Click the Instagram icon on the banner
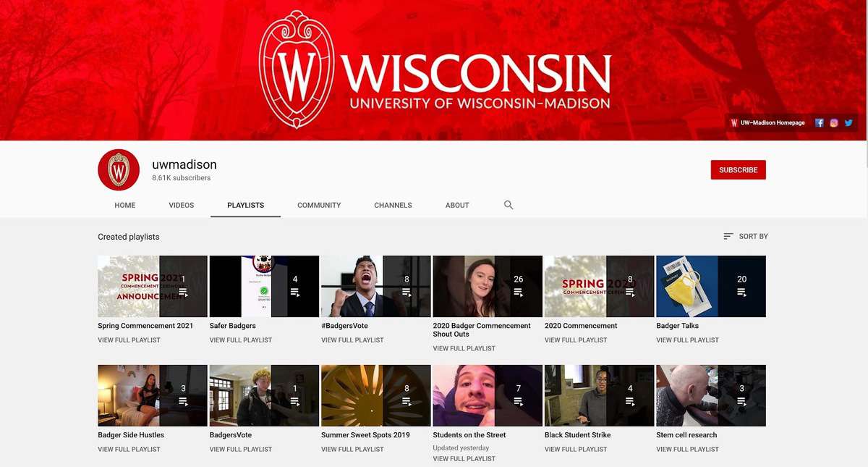 (x=833, y=122)
